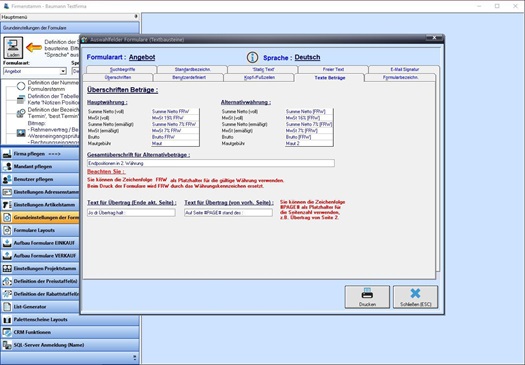This screenshot has width=525, height=365.
Task: Click Hauptwährung Summe Netto FRW field
Action: tap(175, 112)
